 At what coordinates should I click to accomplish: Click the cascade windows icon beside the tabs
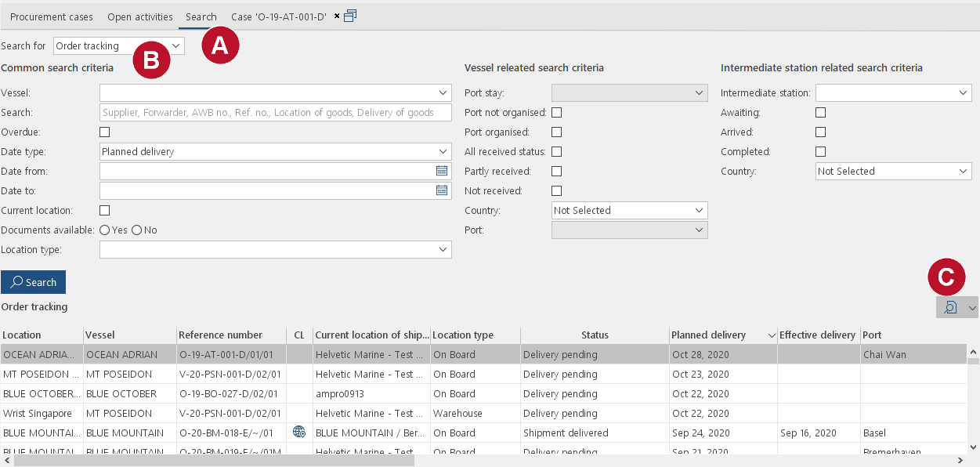pos(350,16)
